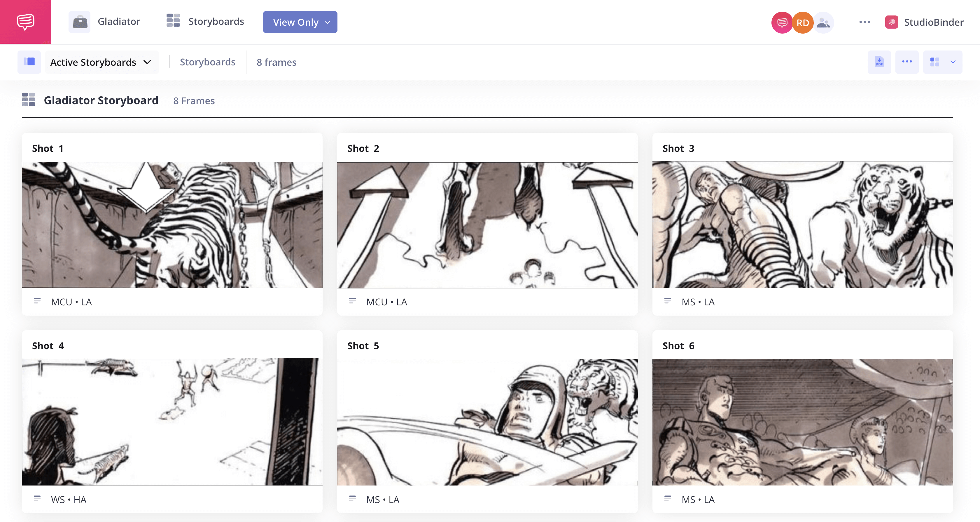Click the description icon under Shot 1
The height and width of the screenshot is (522, 980).
(x=37, y=301)
